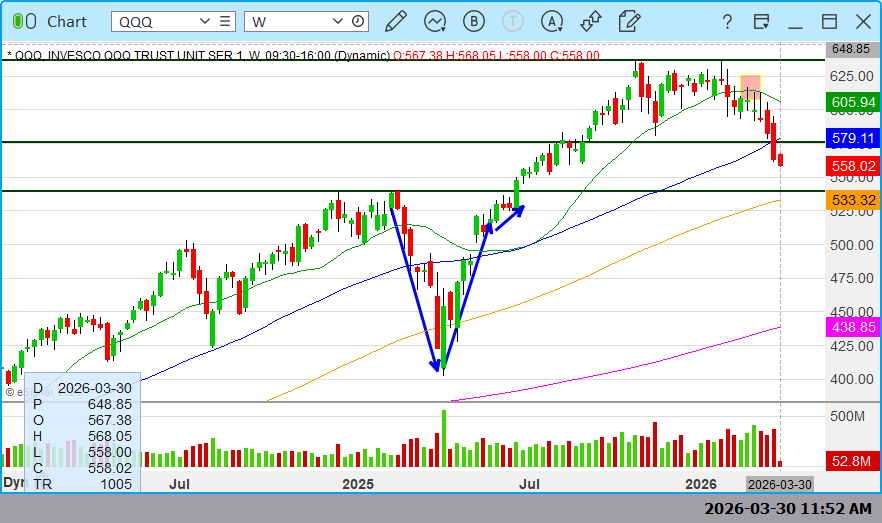The width and height of the screenshot is (882, 523).
Task: Click the up-down arrows trade icon
Action: [591, 21]
